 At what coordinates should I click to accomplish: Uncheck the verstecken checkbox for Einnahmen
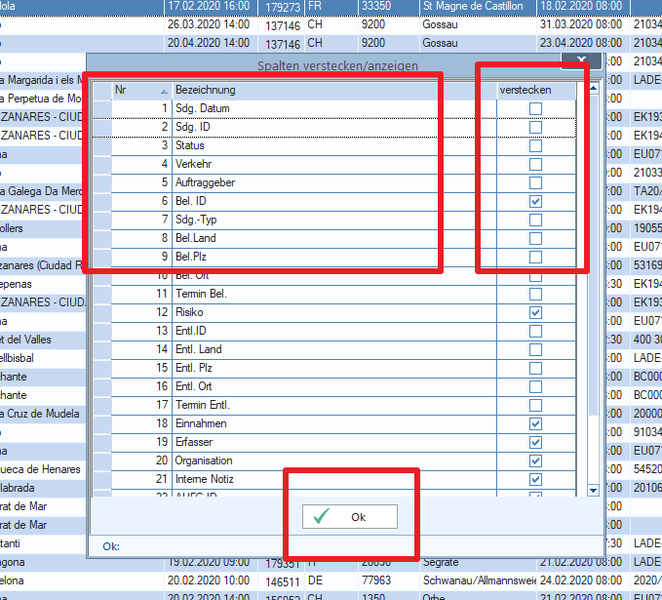pyautogui.click(x=535, y=424)
